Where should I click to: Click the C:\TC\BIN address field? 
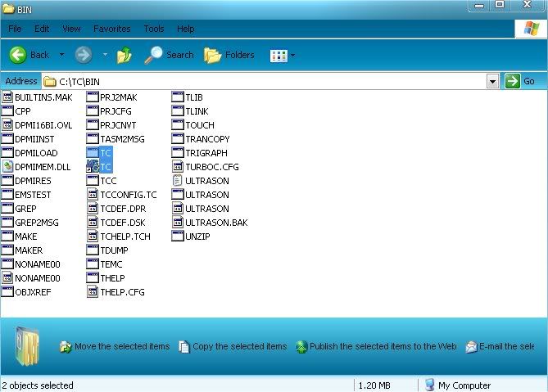(x=264, y=82)
